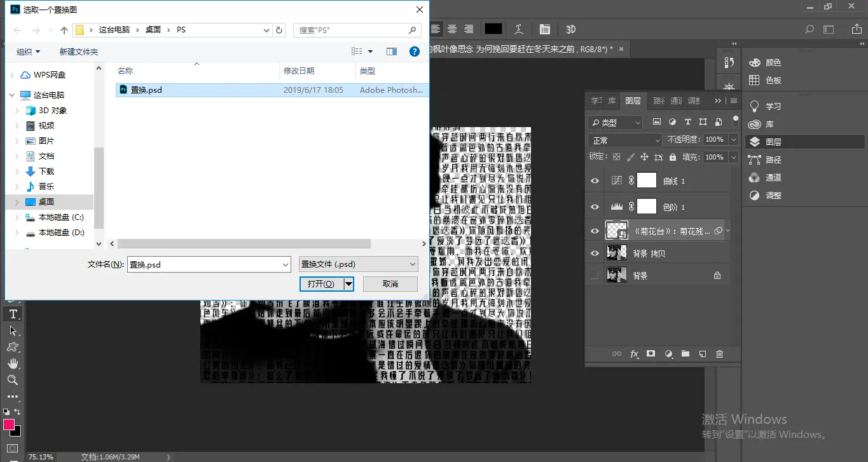Open the 文件名 filename history dropdown
Screen dimensions: 868x462
(285, 264)
